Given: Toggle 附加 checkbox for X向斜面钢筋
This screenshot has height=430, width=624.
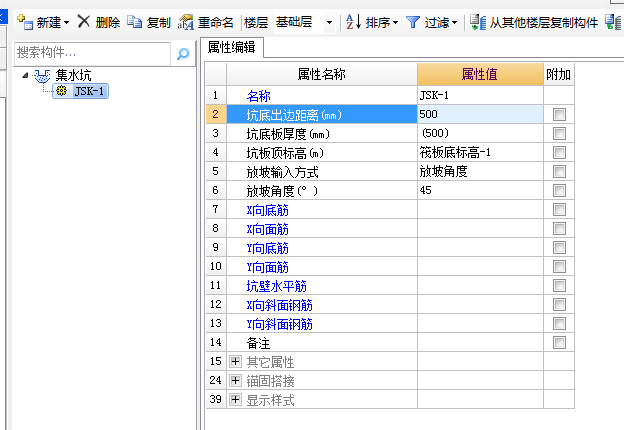Looking at the screenshot, I should [559, 304].
